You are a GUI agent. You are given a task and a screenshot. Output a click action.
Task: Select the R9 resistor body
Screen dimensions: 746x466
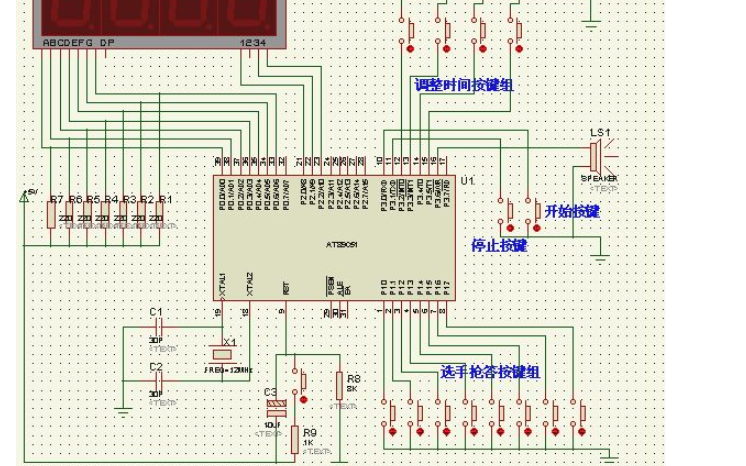pyautogui.click(x=295, y=440)
